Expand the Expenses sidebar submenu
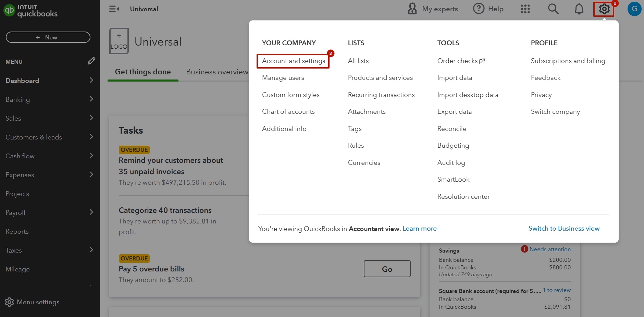Image resolution: width=644 pixels, height=317 pixels. (91, 174)
